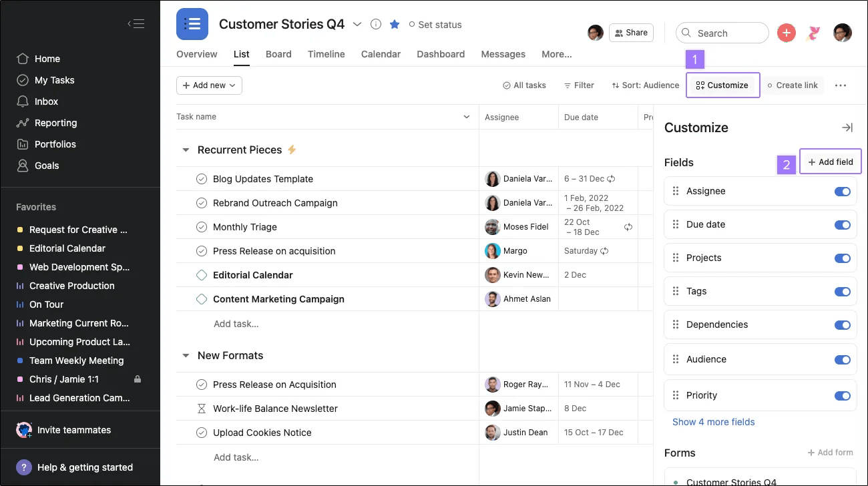Mark Blog Updates Template task complete
This screenshot has width=868, height=486.
202,179
